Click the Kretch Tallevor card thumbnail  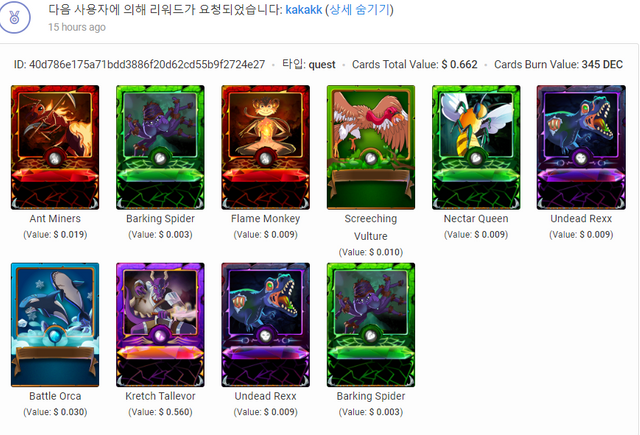tap(160, 325)
